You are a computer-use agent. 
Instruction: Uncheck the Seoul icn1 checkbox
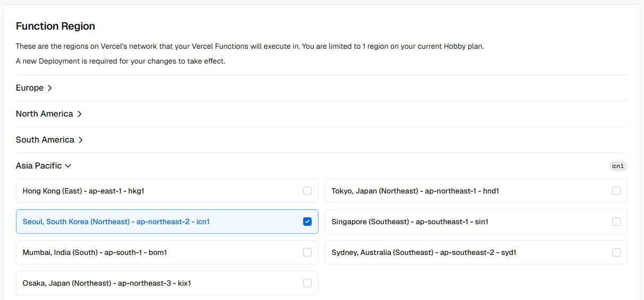point(307,222)
